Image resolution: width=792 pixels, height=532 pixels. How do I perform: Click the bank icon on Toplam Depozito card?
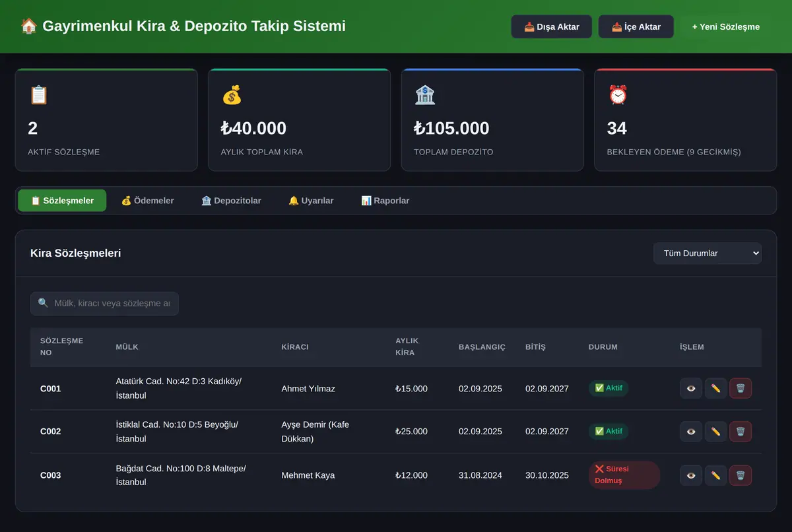pos(424,95)
